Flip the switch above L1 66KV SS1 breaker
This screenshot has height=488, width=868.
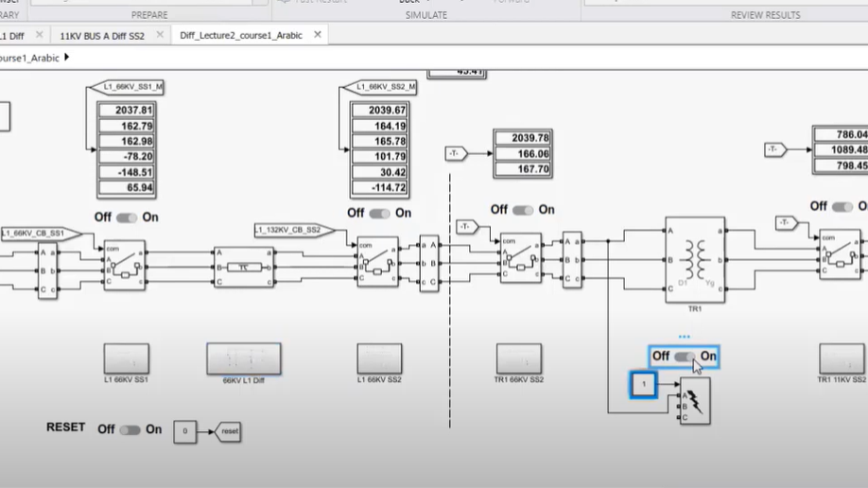[127, 218]
